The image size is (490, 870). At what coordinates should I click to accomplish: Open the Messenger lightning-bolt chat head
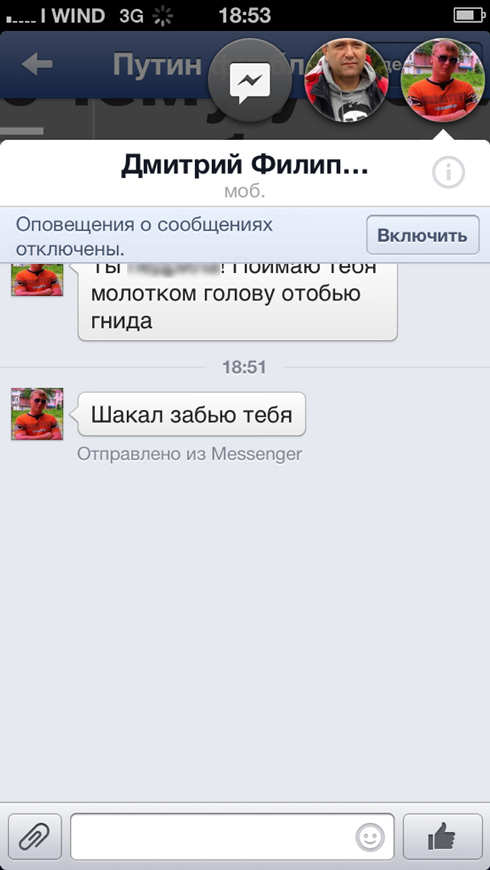tap(250, 81)
